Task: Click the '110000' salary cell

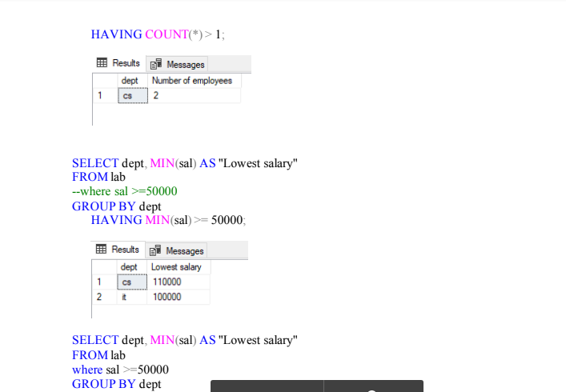Action: click(x=179, y=282)
